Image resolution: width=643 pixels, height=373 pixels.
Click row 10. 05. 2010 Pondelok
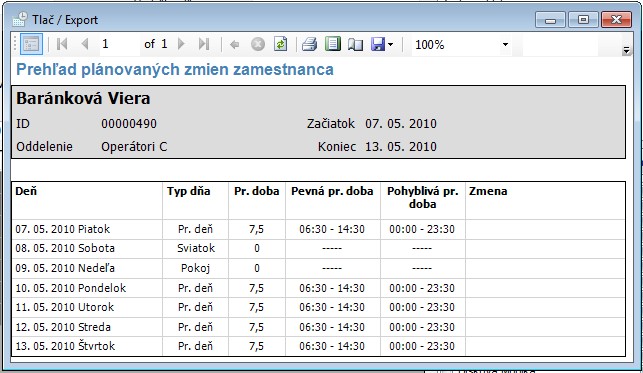(x=318, y=288)
